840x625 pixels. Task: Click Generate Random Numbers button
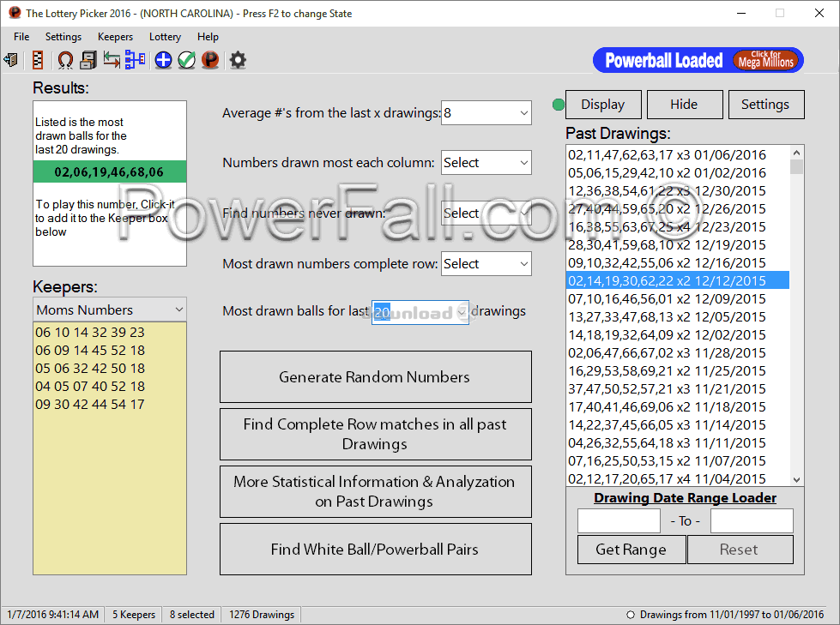[x=376, y=376]
